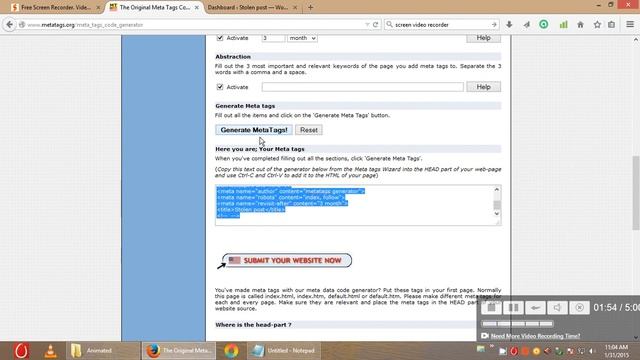Toggle the revisit-after Activate checkbox
Viewport: 640px width, 360px height.
[220, 38]
